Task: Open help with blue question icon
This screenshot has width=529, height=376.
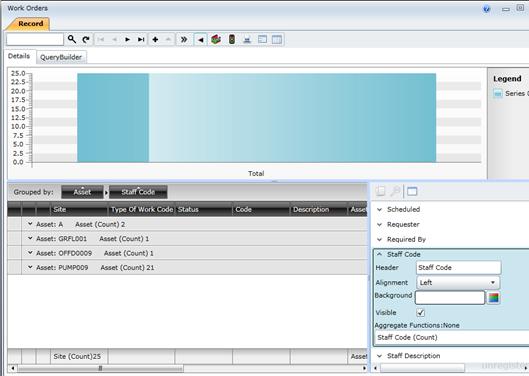Action: point(486,9)
